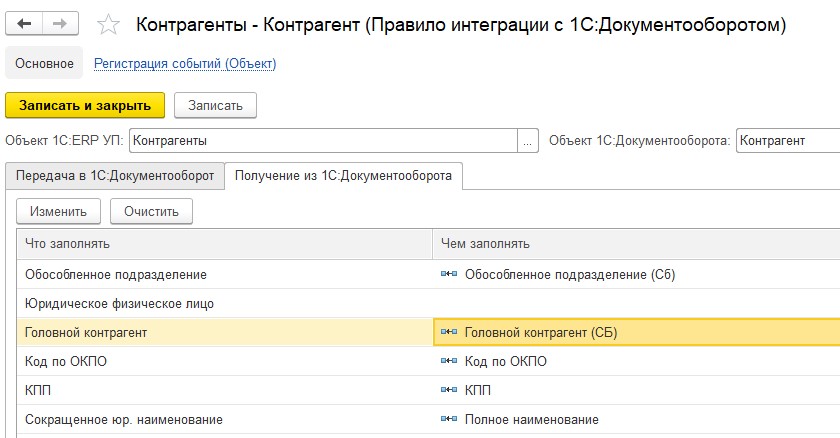Open Регистрация событий (Объект) link
The width and height of the screenshot is (840, 438).
(185, 63)
